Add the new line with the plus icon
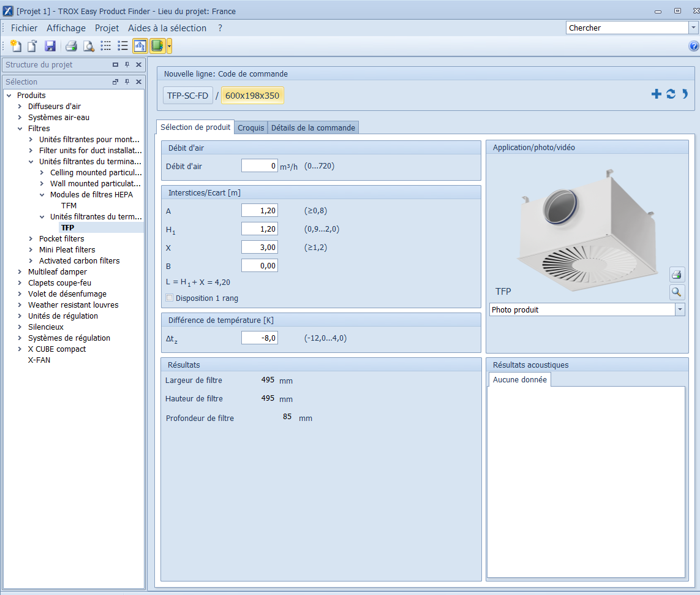The image size is (700, 595). [x=656, y=94]
